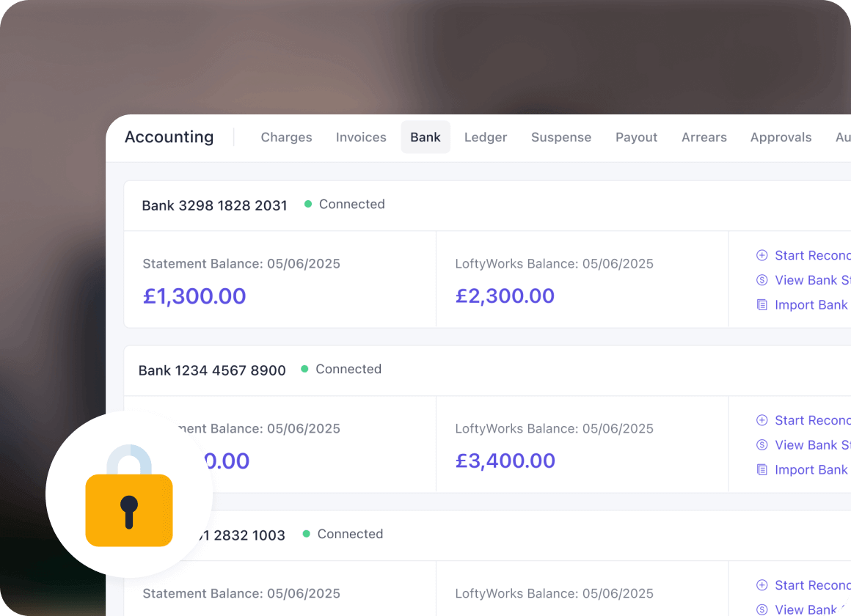Screen dimensions: 851x616
Task: Click the Import Bank icon, second bank
Action: pos(761,470)
